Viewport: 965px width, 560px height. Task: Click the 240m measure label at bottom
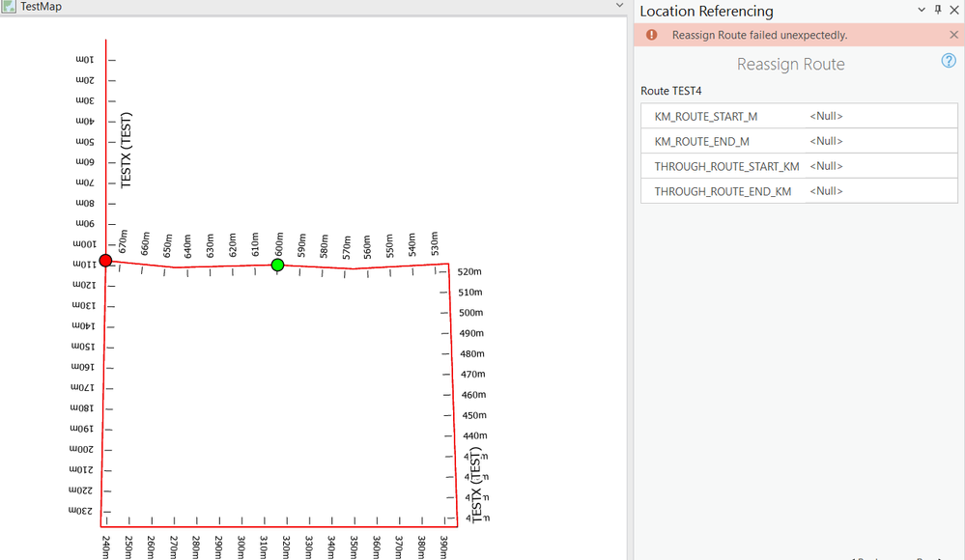pos(106,547)
